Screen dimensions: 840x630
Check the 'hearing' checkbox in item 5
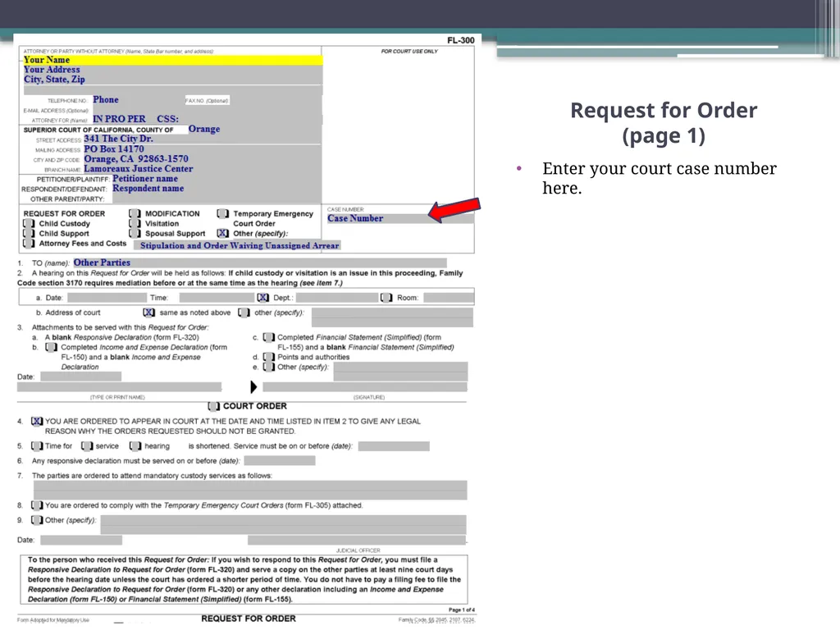(135, 446)
